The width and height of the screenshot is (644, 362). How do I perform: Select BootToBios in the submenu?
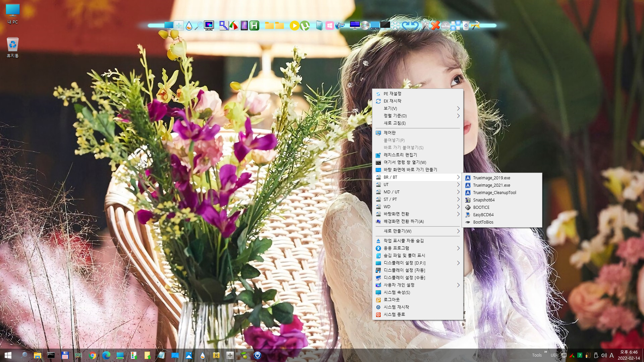(x=502, y=222)
